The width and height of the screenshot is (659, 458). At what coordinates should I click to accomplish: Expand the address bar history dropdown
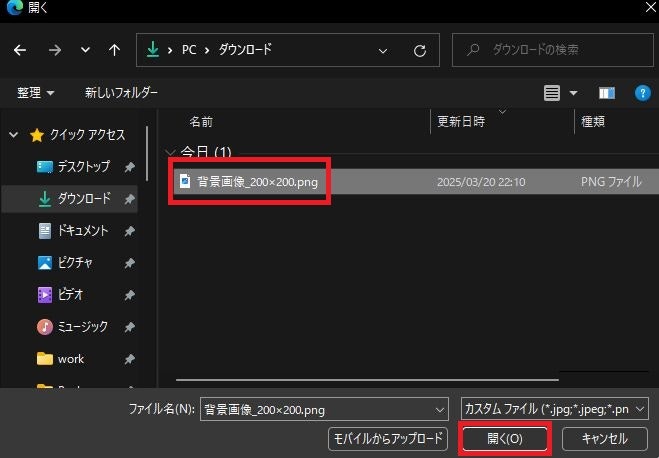(382, 51)
